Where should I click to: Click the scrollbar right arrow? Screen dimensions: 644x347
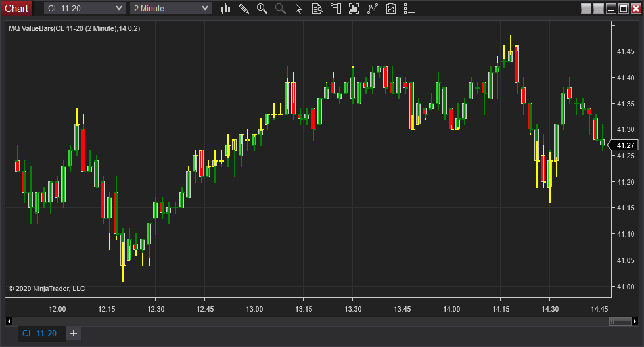click(x=635, y=321)
